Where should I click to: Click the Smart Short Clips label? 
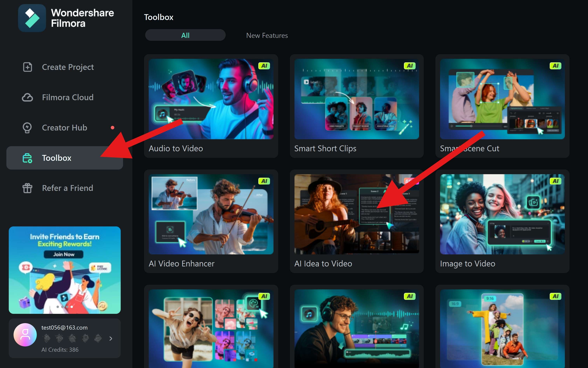click(325, 149)
